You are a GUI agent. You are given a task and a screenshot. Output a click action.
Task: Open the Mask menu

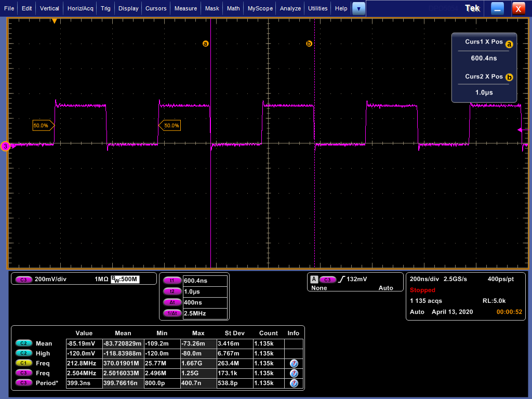[x=212, y=8]
